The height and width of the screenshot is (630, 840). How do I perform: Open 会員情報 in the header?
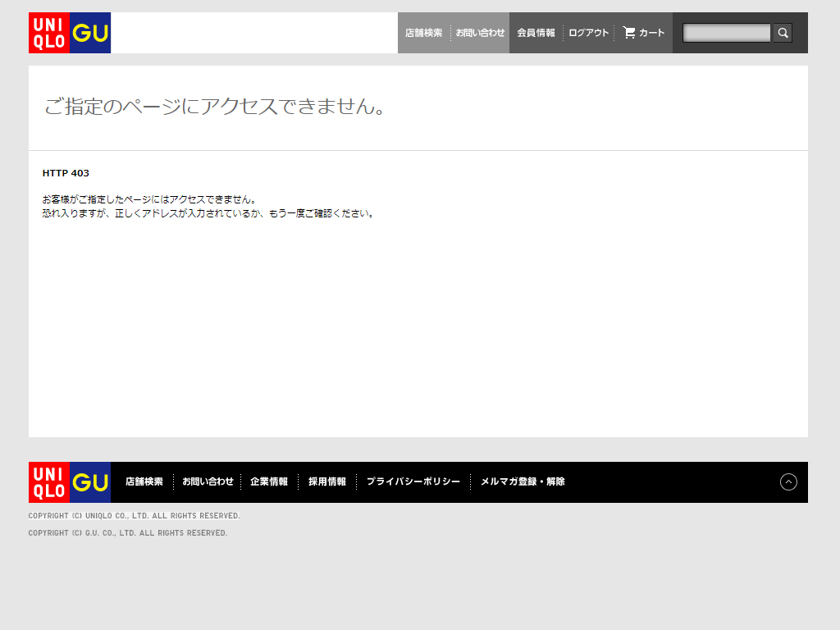[x=536, y=33]
